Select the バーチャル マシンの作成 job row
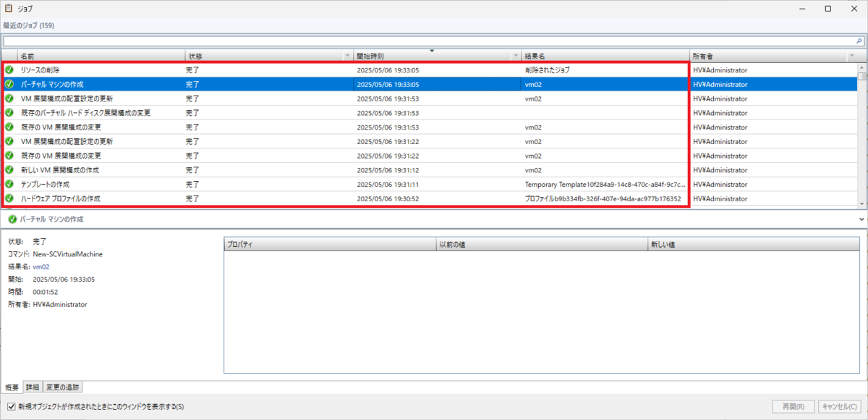 [x=429, y=84]
